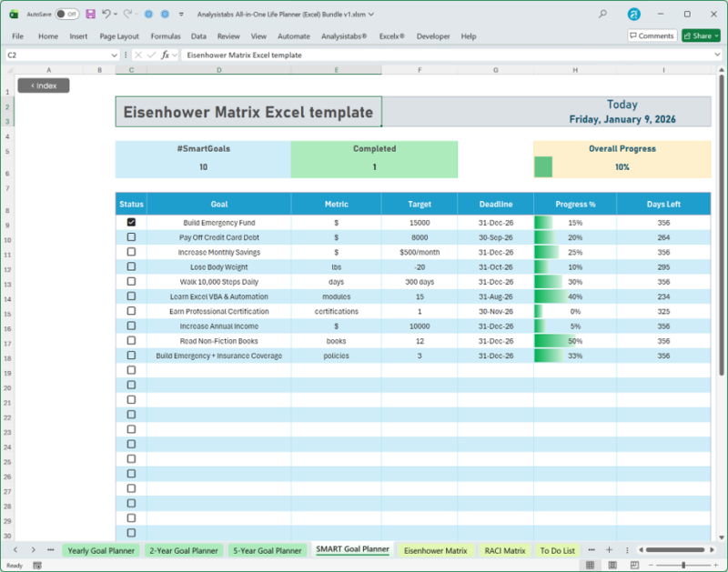This screenshot has width=728, height=572.
Task: Click the Redo icon
Action: tap(127, 14)
